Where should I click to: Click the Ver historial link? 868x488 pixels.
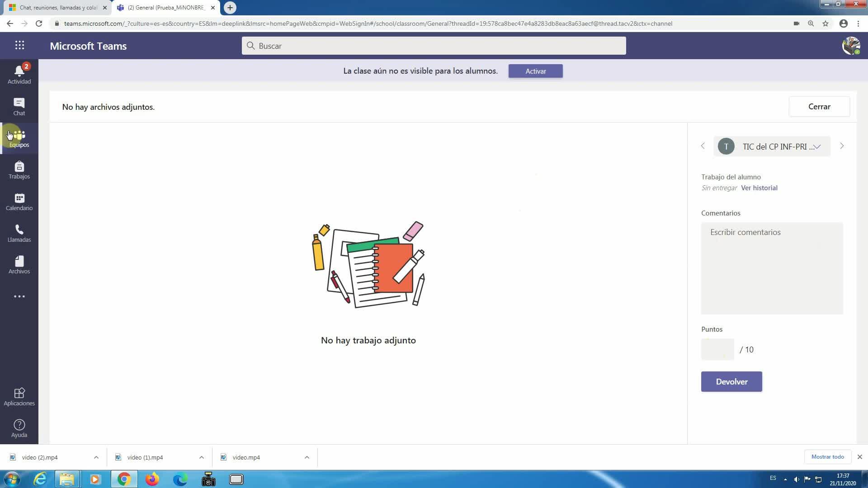(x=759, y=188)
